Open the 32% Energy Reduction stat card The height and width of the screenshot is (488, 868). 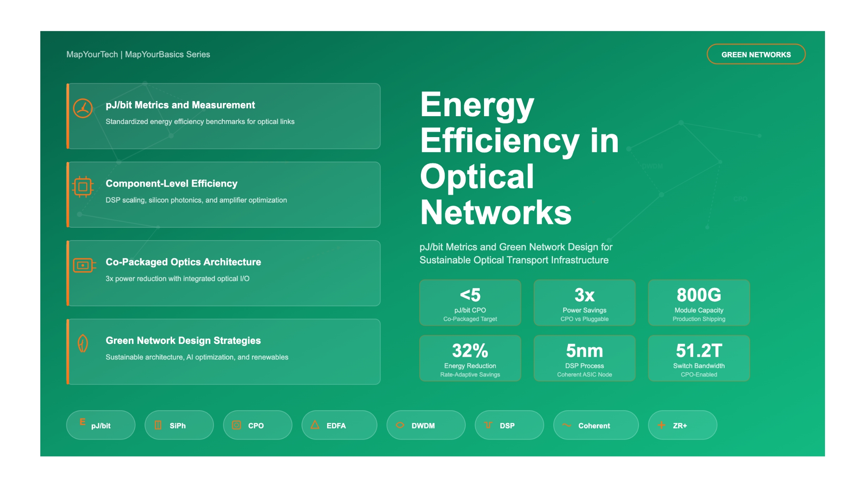[x=470, y=359]
